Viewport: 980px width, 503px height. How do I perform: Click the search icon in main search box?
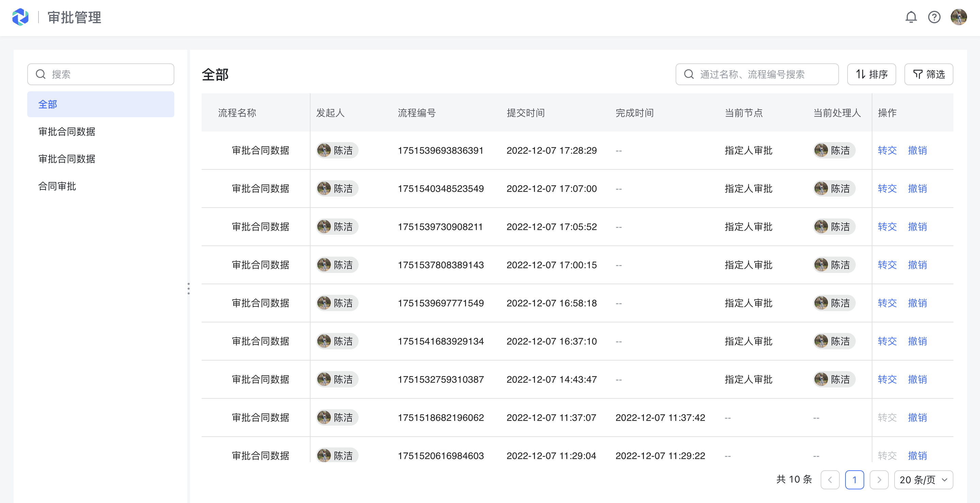(x=689, y=74)
